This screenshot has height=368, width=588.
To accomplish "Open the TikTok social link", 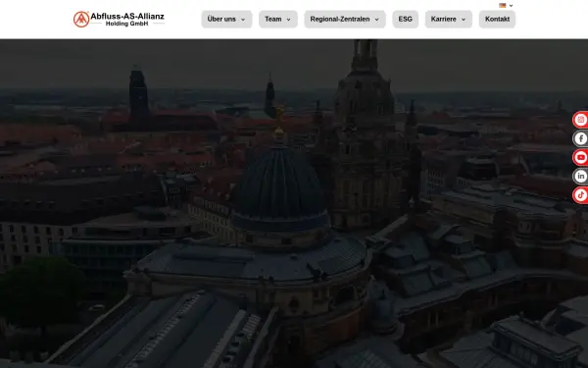I will click(580, 195).
